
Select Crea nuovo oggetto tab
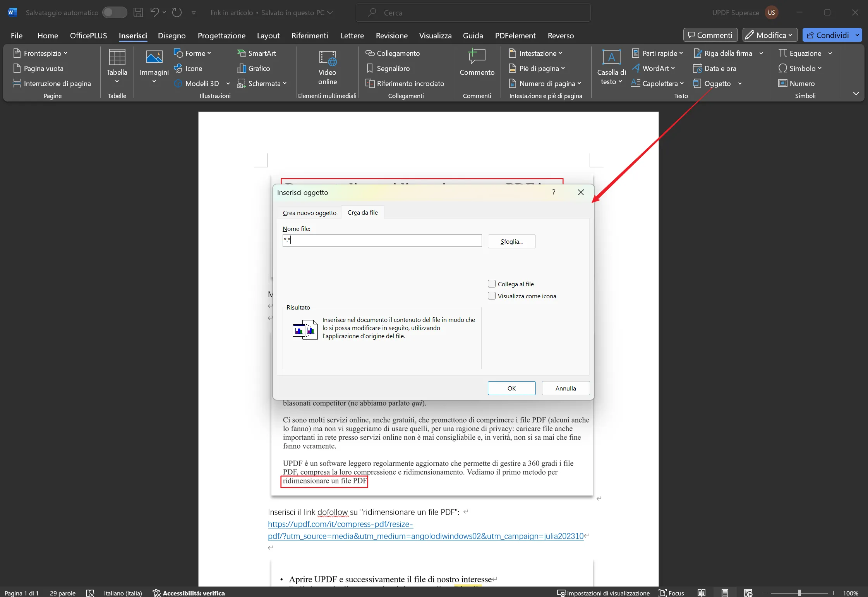pos(309,213)
